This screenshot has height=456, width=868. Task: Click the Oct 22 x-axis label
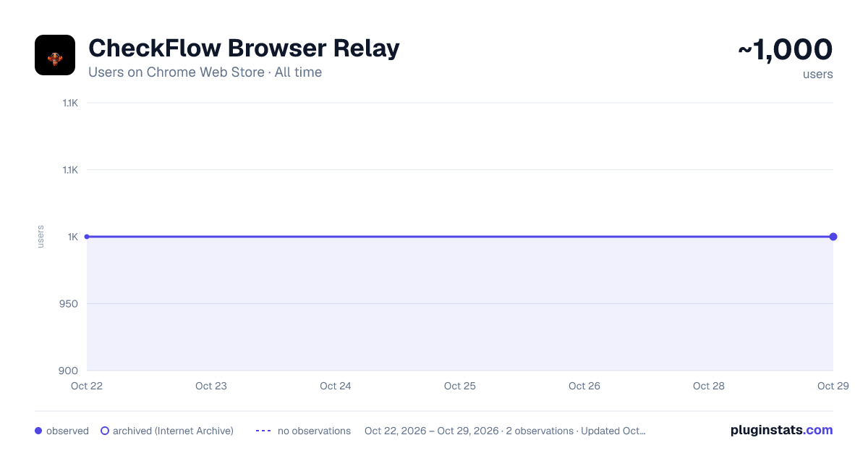(x=87, y=386)
